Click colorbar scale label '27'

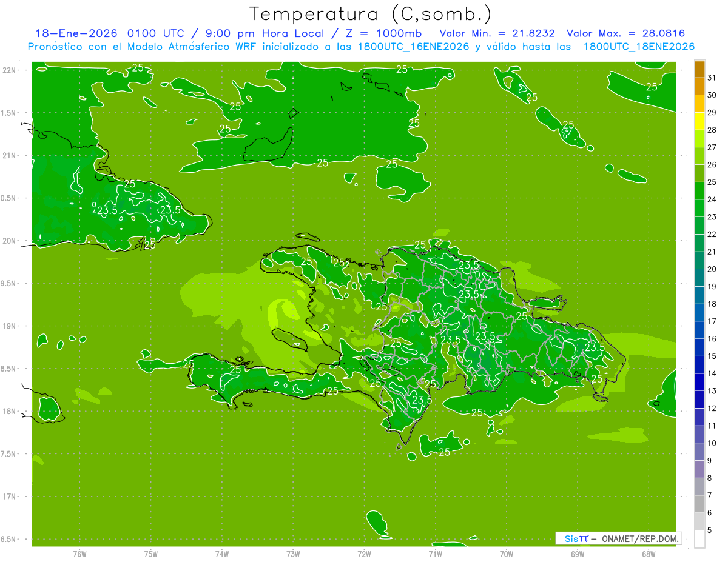pyautogui.click(x=712, y=147)
